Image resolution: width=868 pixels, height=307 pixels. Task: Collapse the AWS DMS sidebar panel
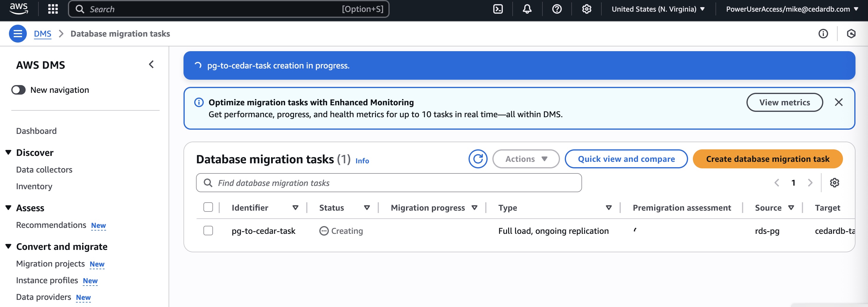click(151, 64)
